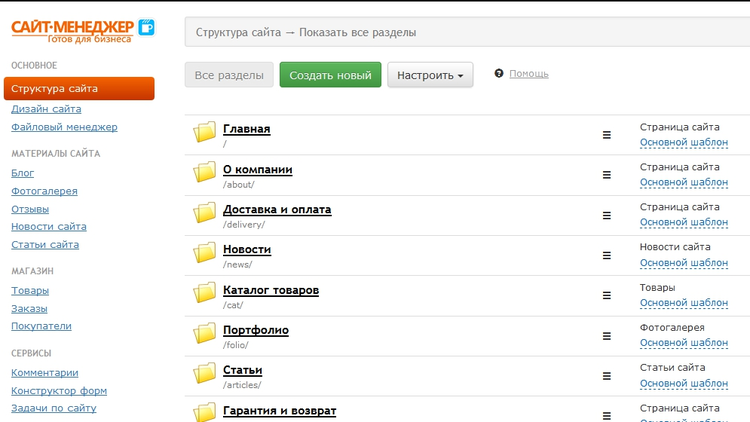Image resolution: width=750 pixels, height=422 pixels.
Task: Click Фотогалерея type label in Портфолио row
Action: point(672,328)
